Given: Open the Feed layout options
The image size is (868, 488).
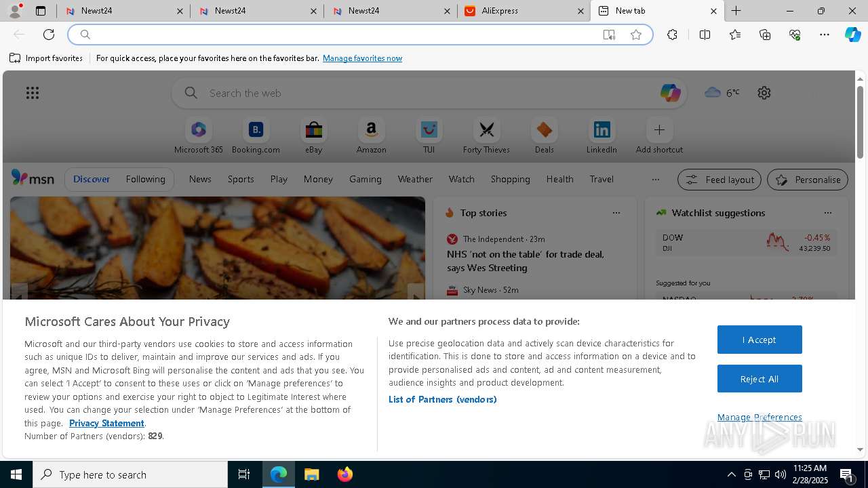Looking at the screenshot, I should [719, 180].
